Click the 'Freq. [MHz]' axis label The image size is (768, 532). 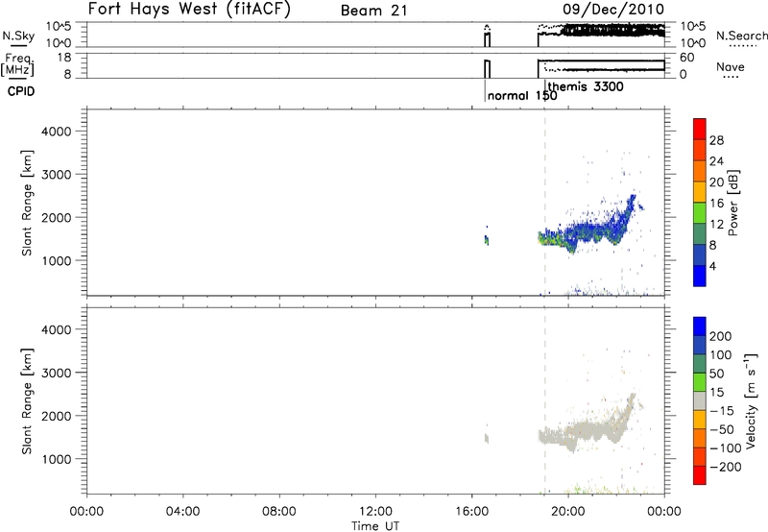[17, 64]
